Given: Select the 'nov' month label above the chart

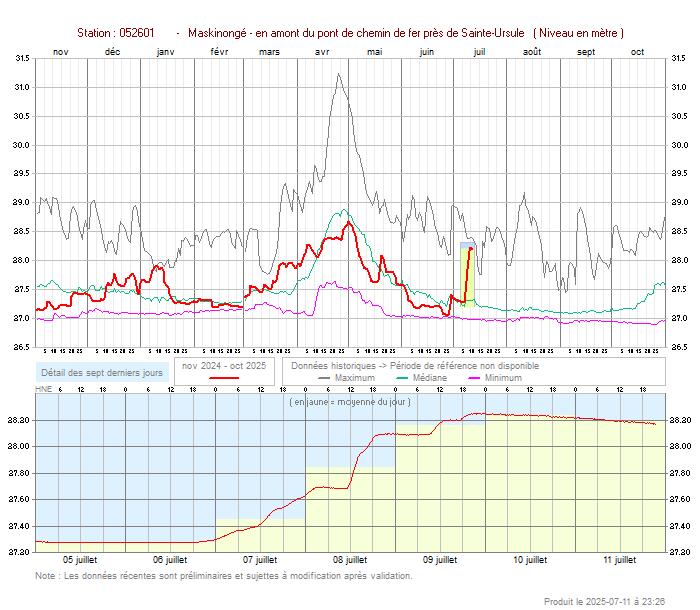Looking at the screenshot, I should point(61,52).
